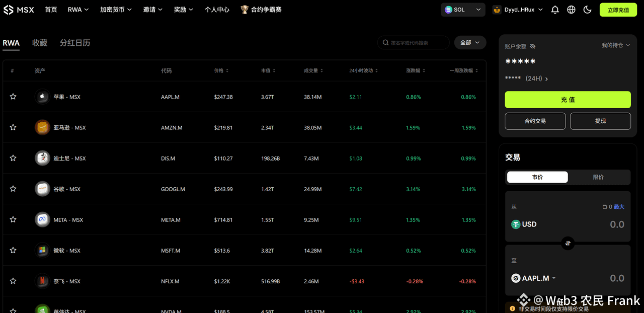
Task: Select the 市价 order tab
Action: click(x=537, y=177)
